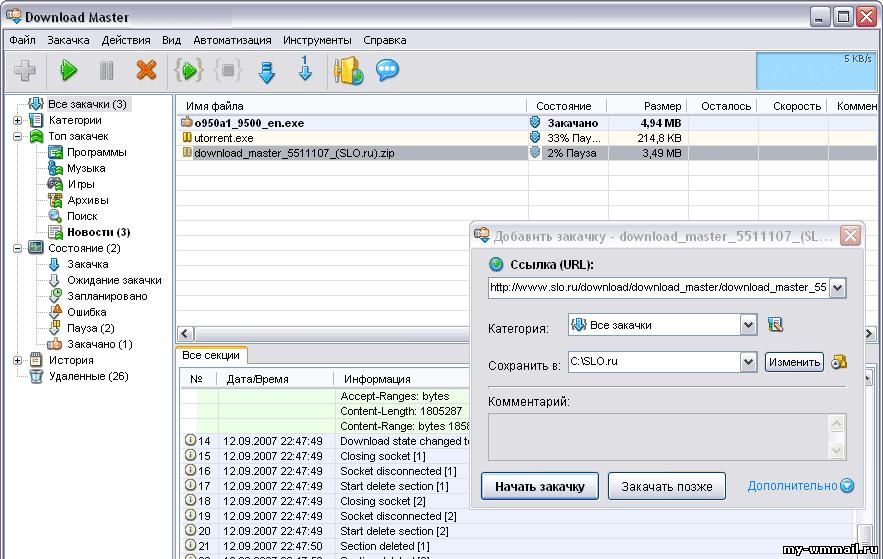Image resolution: width=883 pixels, height=559 pixels.
Task: Select 'Ожидание закачки' filter
Action: pyautogui.click(x=114, y=280)
